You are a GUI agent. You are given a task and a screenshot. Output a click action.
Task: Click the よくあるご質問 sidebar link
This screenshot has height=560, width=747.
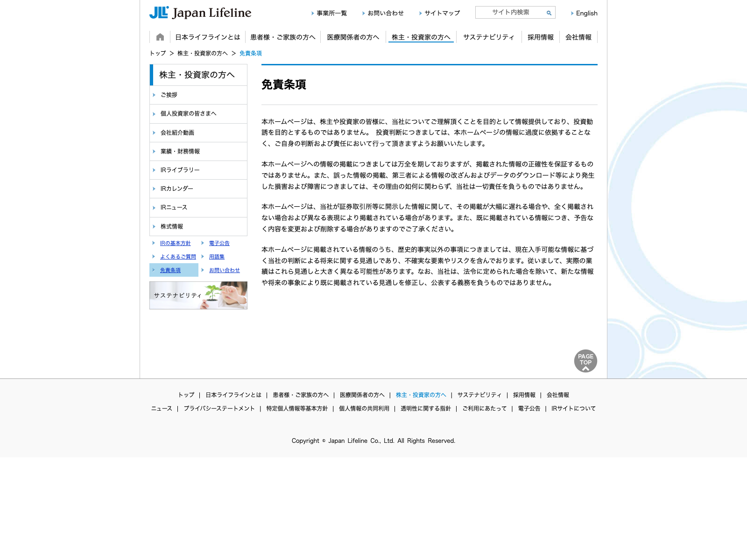point(178,257)
